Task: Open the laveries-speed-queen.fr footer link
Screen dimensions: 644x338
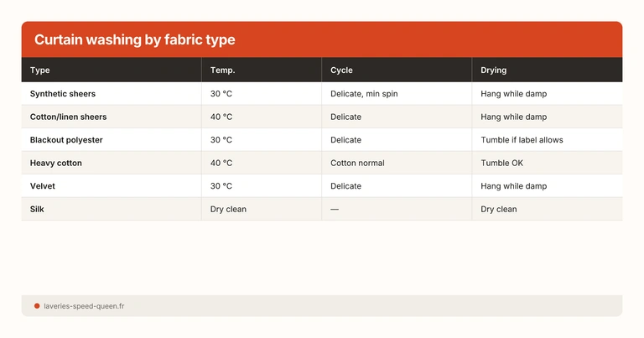Action: [x=84, y=306]
